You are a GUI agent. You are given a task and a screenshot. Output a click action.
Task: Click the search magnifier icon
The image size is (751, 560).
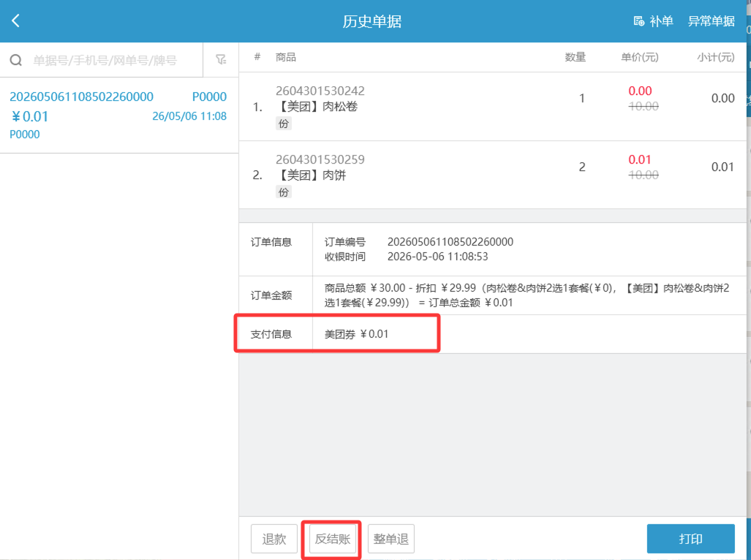(16, 60)
